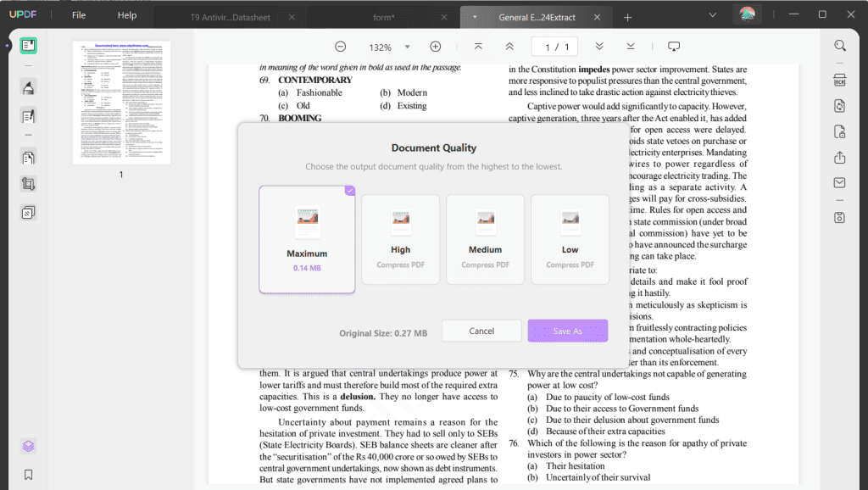Viewport: 868px width, 490px height.
Task: Open the zoom level dropdown arrow
Action: coord(408,47)
